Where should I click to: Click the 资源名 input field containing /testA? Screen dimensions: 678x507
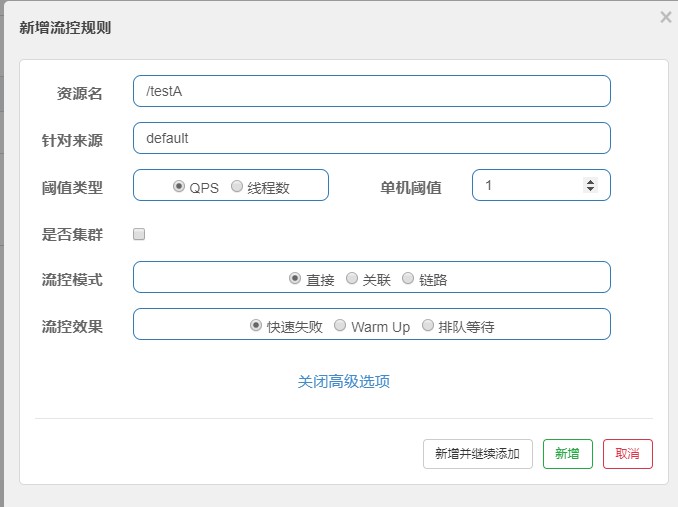pyautogui.click(x=371, y=91)
